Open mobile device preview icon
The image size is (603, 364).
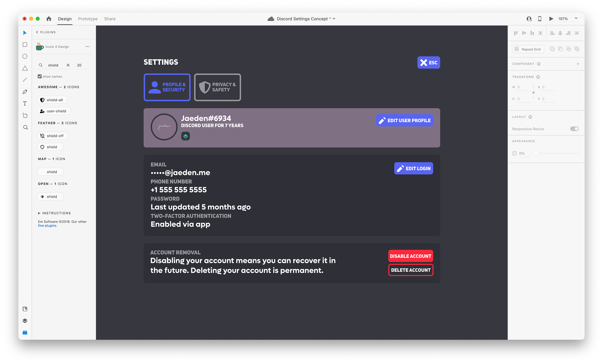(x=540, y=19)
